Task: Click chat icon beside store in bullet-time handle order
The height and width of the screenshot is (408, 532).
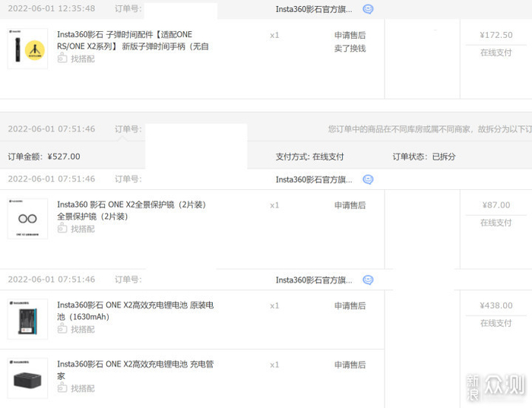Action: [x=368, y=9]
